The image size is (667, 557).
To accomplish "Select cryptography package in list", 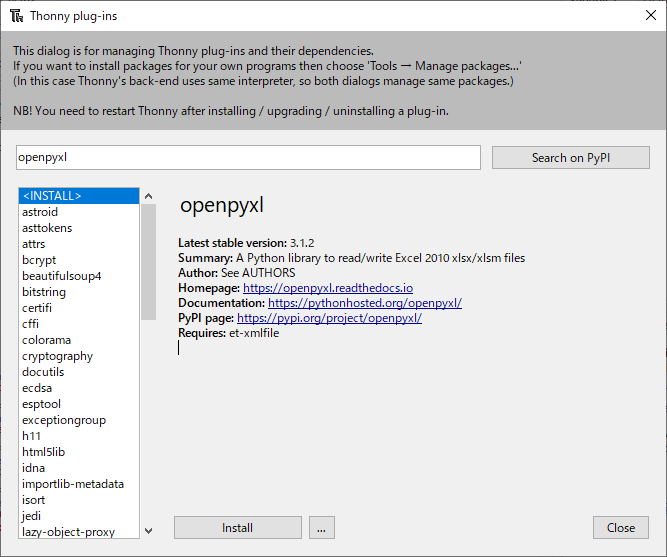I will [57, 356].
